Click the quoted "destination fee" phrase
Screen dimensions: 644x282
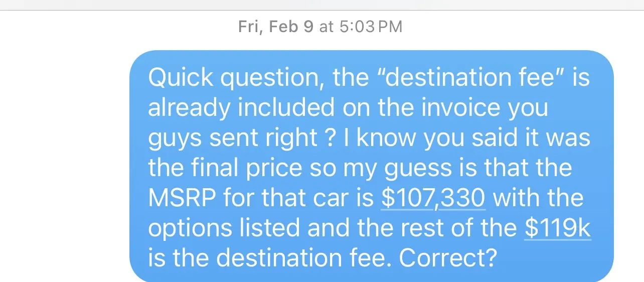449,78
